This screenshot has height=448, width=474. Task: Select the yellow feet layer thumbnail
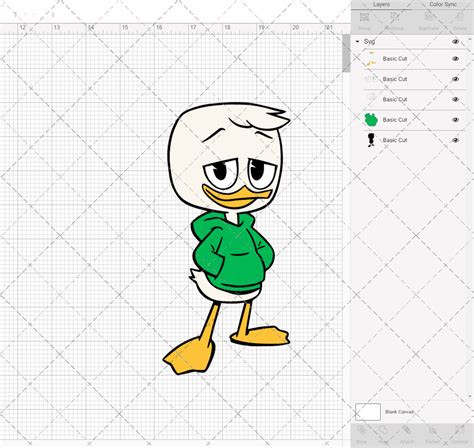coord(371,59)
